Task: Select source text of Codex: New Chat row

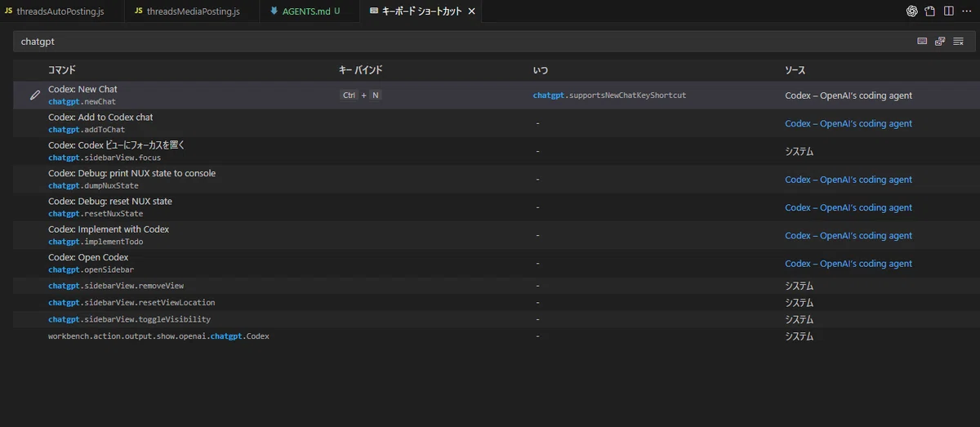Action: (x=849, y=96)
